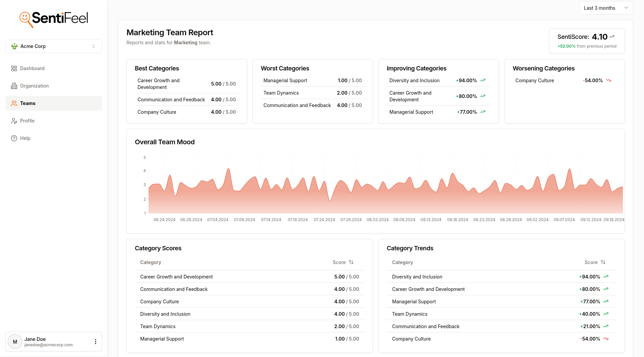Open the Profile page

point(54,121)
